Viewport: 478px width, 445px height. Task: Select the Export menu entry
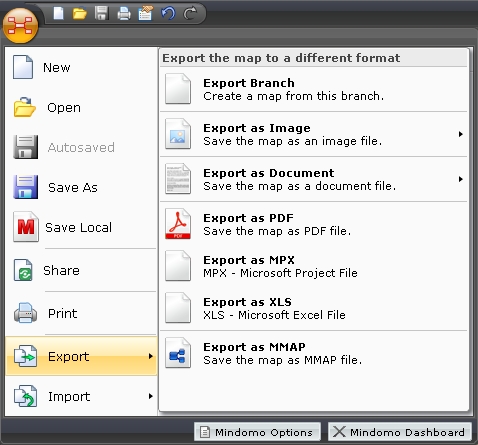(81, 356)
